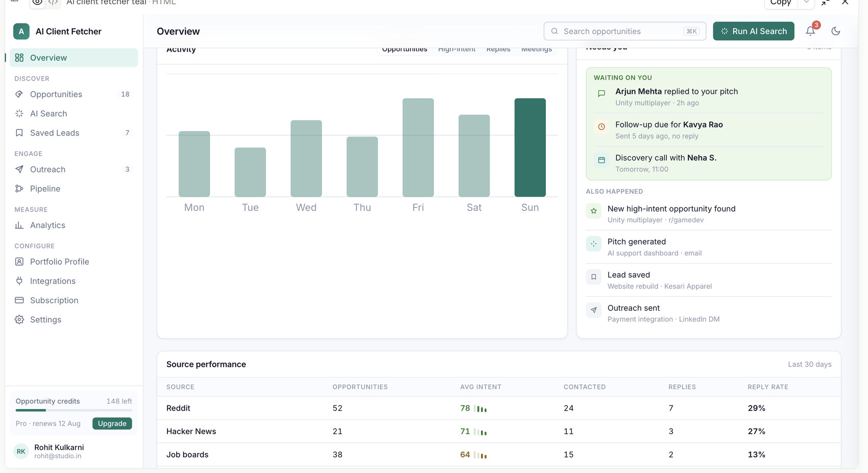Viewport: 868px width, 473px height.
Task: Open Saved Leads bookmark icon
Action: [19, 133]
